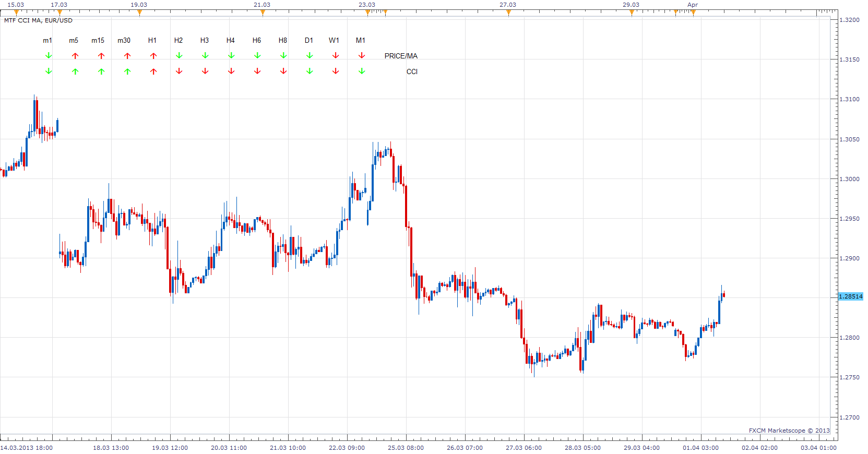The width and height of the screenshot is (868, 454).
Task: Click the PRICE/MA arrow under m30
Action: pos(127,56)
